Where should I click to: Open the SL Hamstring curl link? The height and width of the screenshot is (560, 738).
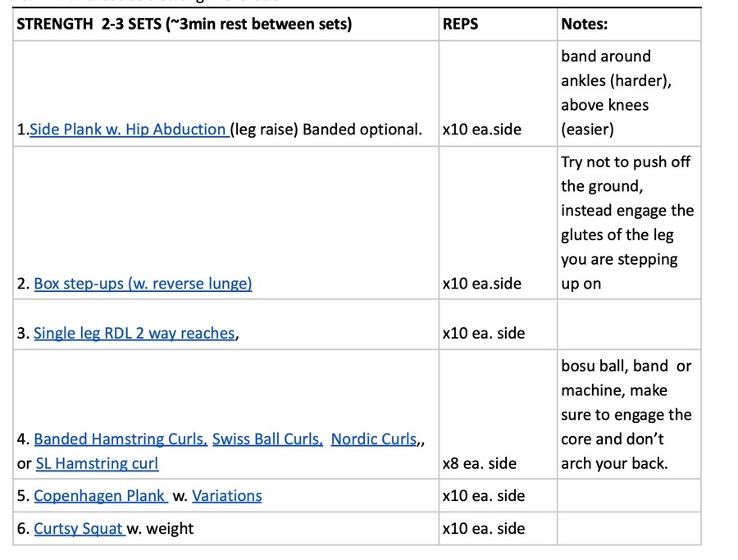97,463
